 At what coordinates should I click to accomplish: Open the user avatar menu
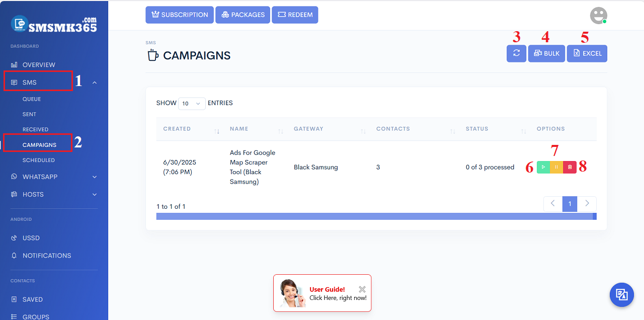point(599,16)
